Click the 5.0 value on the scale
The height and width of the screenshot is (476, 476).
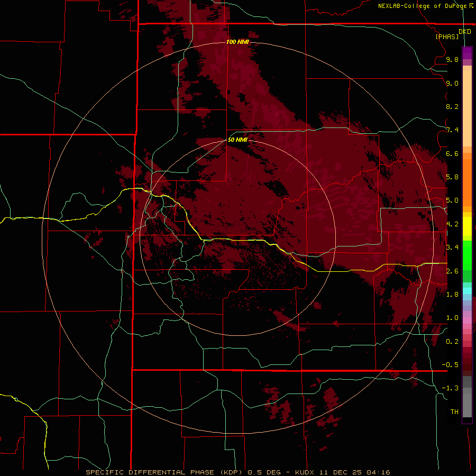click(452, 200)
